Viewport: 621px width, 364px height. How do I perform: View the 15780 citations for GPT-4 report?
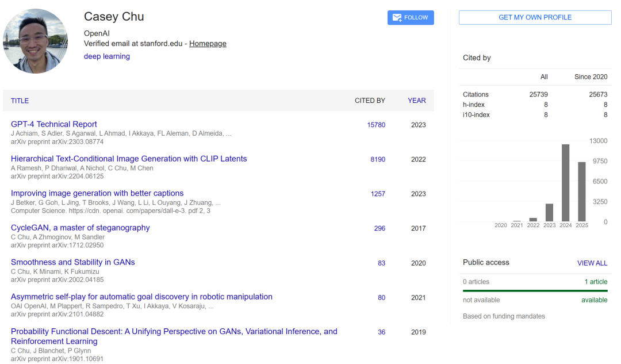(x=376, y=125)
